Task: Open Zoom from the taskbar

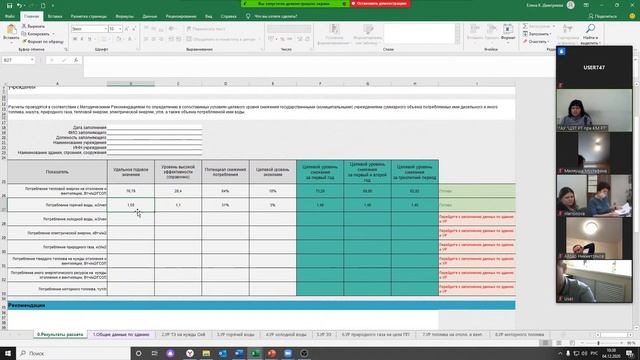Action: [x=288, y=353]
